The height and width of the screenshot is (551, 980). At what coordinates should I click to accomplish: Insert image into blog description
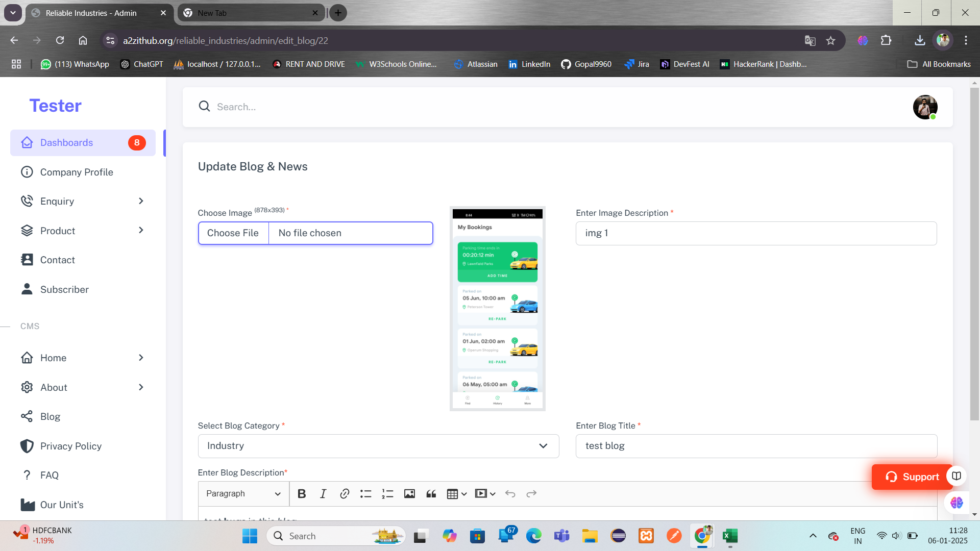[x=409, y=494]
